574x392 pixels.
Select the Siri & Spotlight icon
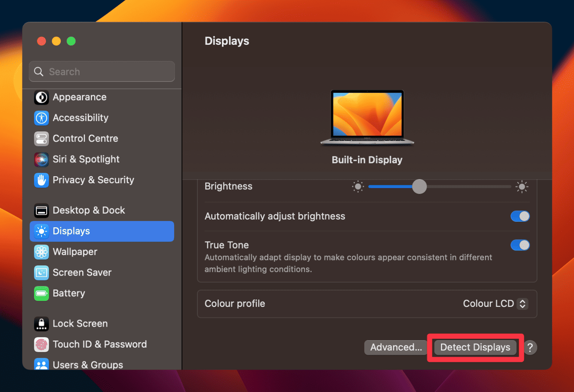pos(41,159)
